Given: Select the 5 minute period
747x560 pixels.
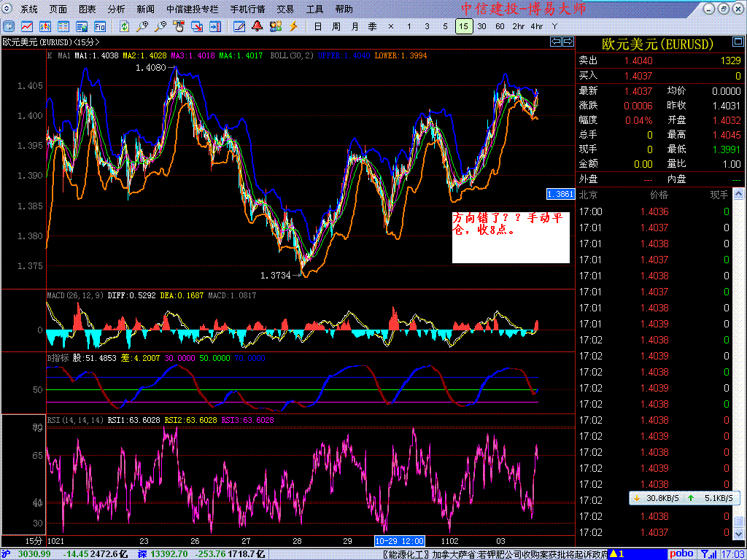Looking at the screenshot, I should pyautogui.click(x=445, y=26).
